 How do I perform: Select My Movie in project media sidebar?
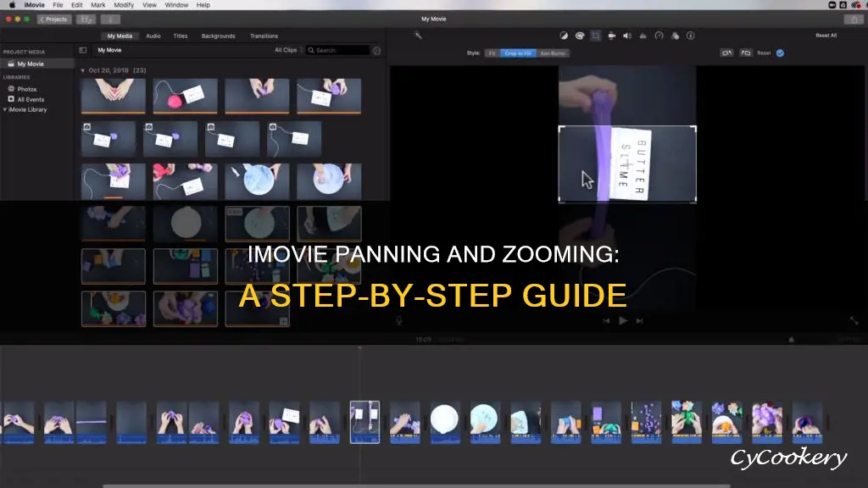37,64
